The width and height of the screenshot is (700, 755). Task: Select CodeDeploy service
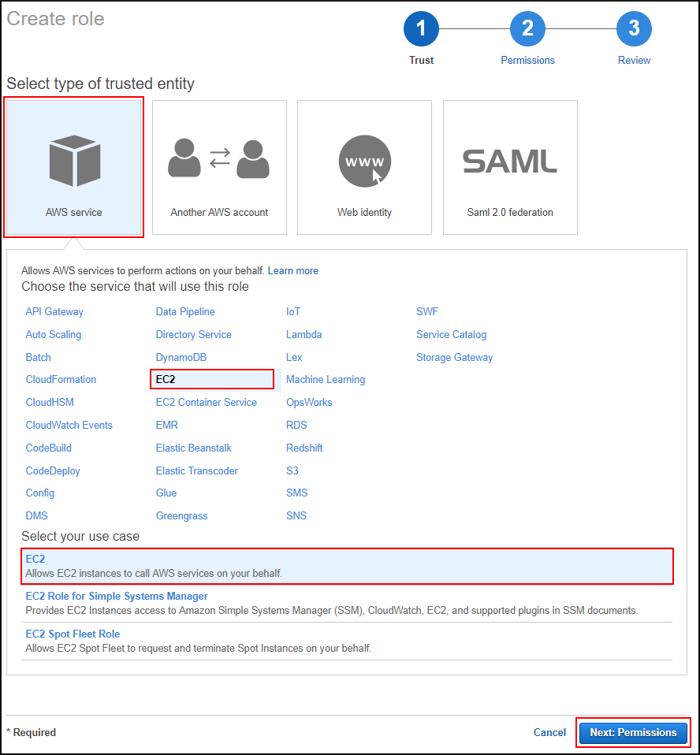[x=53, y=471]
